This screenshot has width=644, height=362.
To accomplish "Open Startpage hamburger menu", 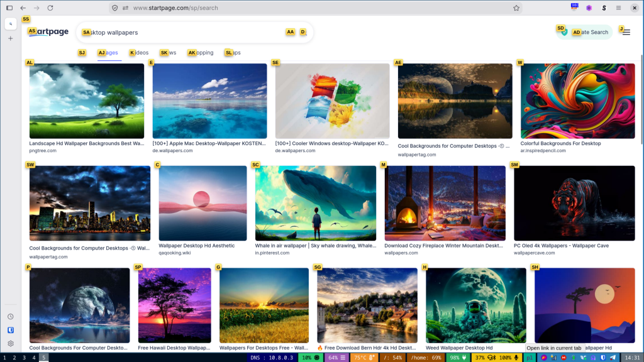I will (626, 32).
